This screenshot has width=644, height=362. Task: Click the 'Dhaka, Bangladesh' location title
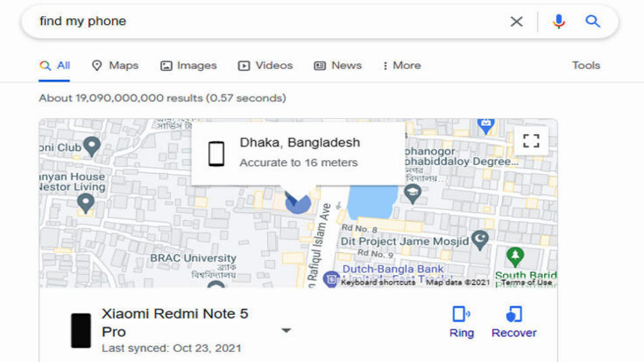tap(300, 143)
